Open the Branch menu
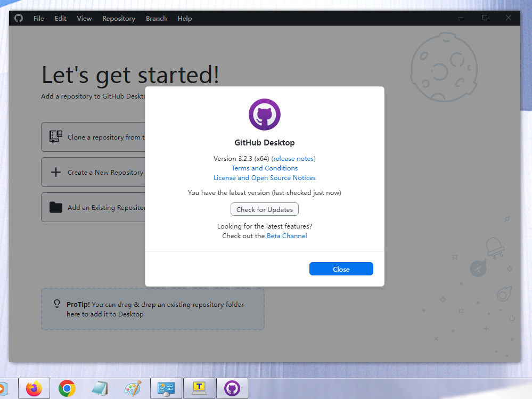The width and height of the screenshot is (532, 399). click(157, 18)
